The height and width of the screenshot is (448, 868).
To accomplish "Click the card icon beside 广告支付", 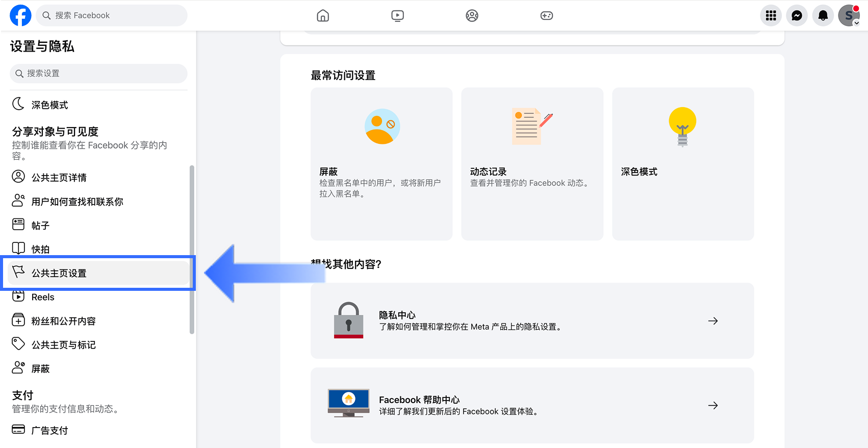I will click(18, 429).
